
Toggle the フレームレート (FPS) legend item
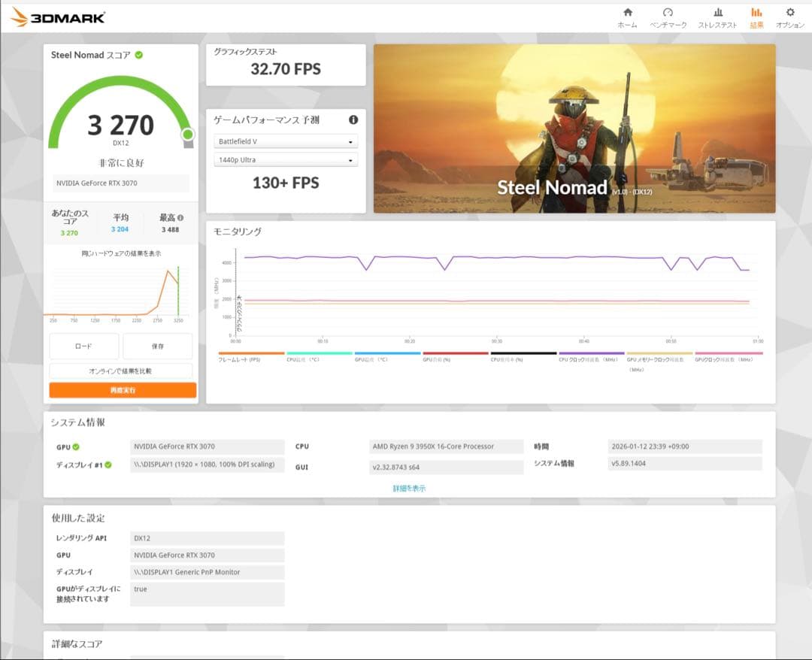(x=250, y=357)
